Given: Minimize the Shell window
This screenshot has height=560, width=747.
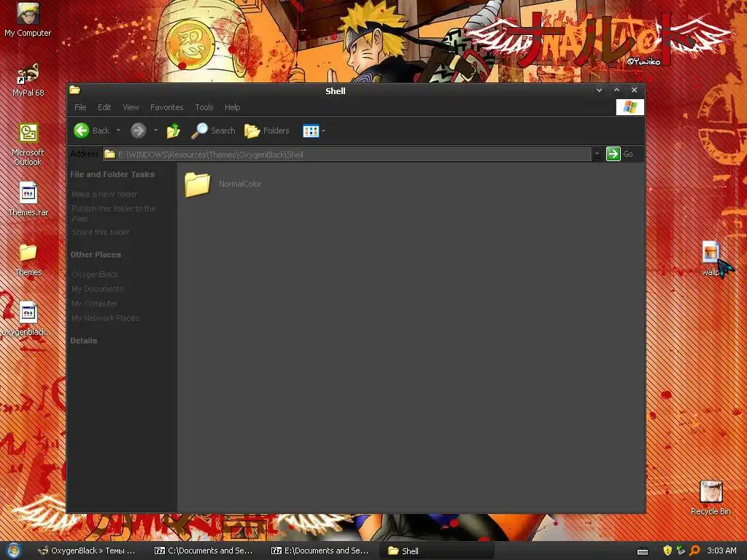Looking at the screenshot, I should click(600, 90).
